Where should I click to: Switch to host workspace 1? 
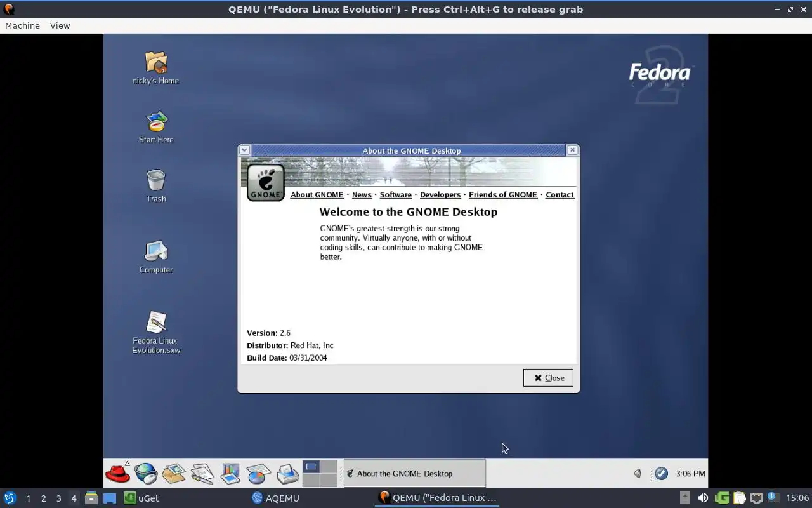tap(28, 498)
